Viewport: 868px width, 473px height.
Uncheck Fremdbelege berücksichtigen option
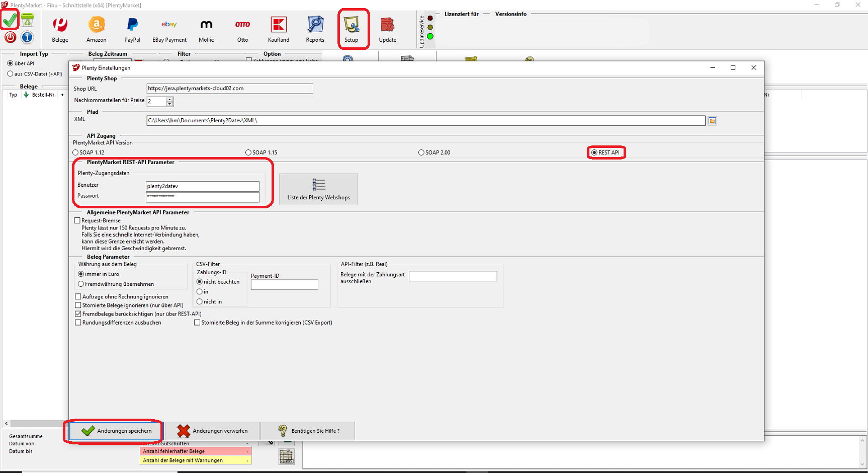coord(78,314)
